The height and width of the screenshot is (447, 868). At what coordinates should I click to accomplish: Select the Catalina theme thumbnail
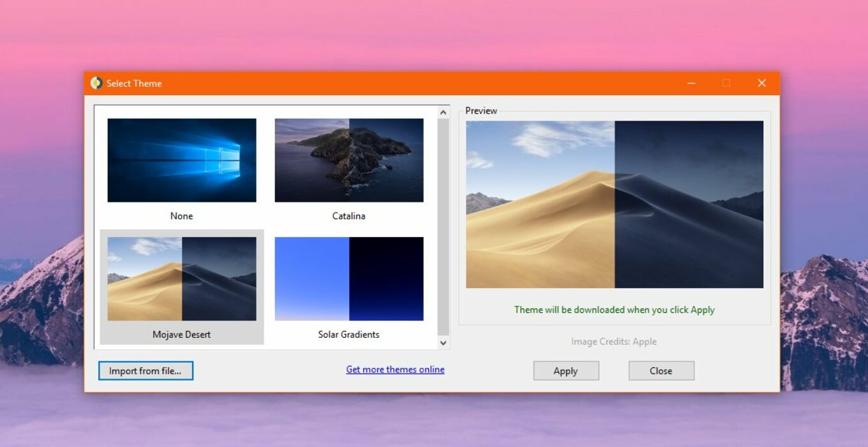348,160
